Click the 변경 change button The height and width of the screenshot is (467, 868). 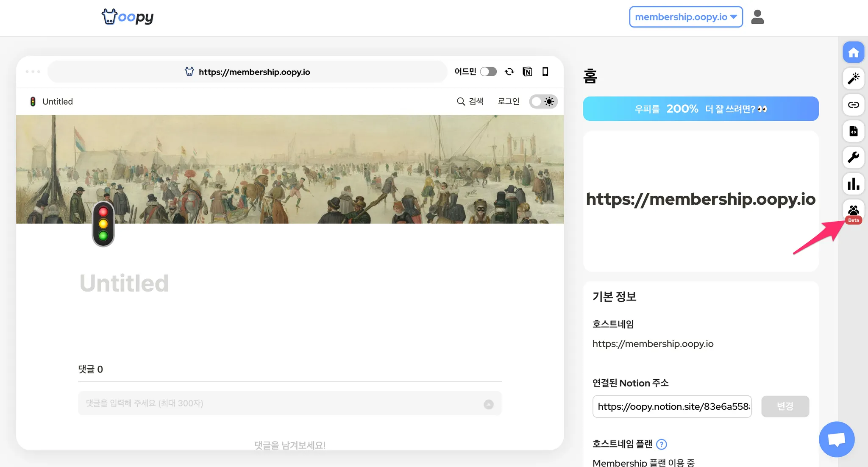(x=785, y=406)
